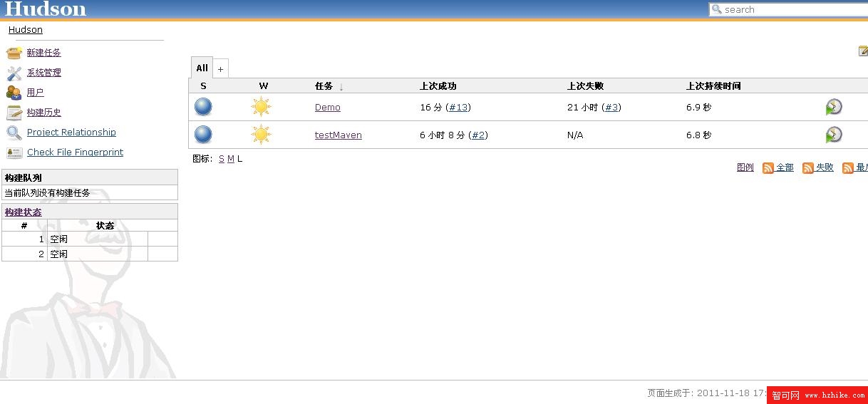Click sunny weather icon for testMaven

pos(262,135)
